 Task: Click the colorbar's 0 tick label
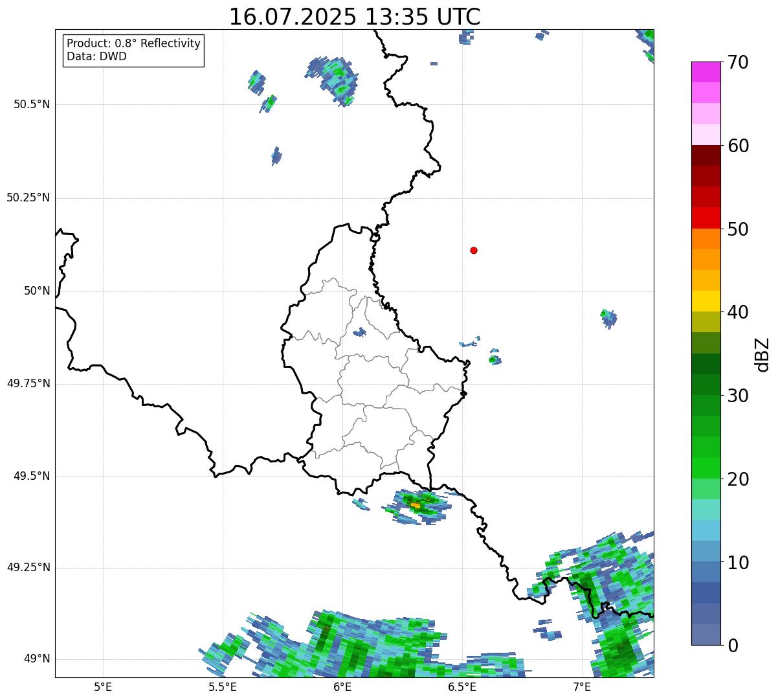tap(733, 646)
